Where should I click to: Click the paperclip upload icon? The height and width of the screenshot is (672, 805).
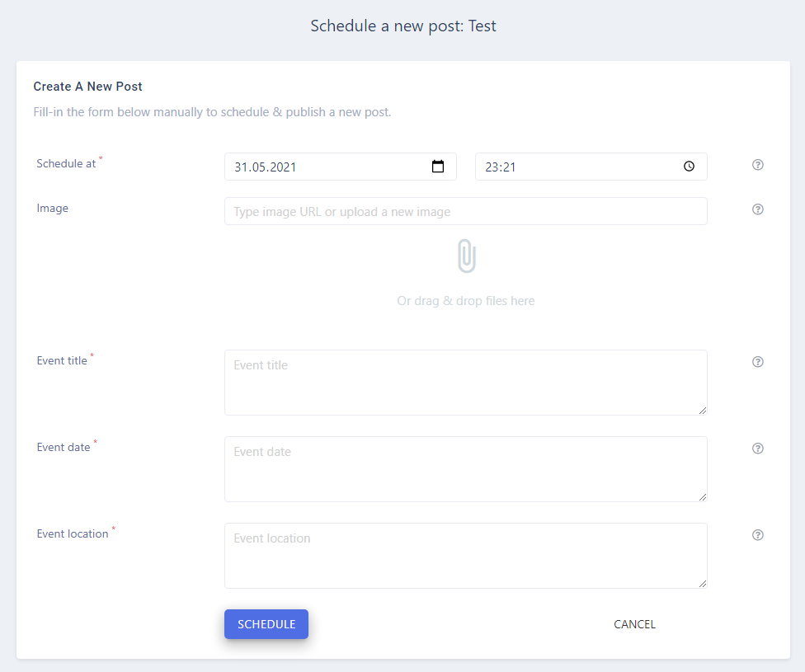point(467,256)
